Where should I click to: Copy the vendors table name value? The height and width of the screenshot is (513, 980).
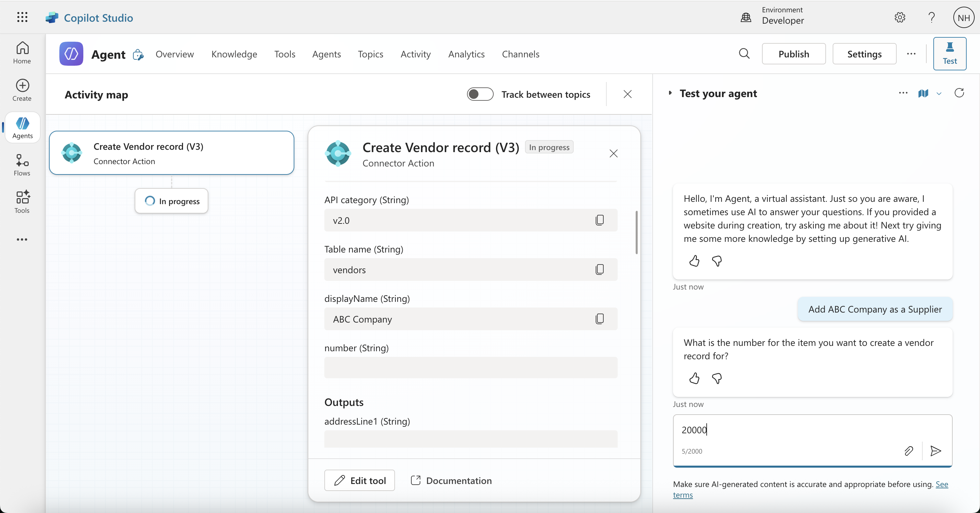pos(600,270)
